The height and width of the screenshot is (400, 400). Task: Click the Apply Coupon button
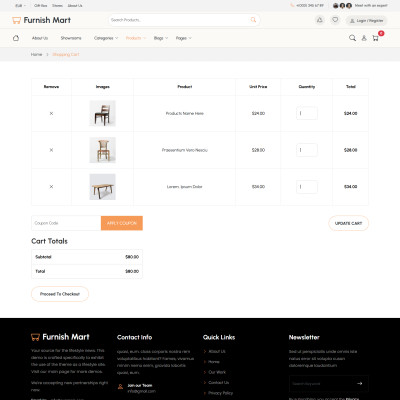tap(122, 223)
